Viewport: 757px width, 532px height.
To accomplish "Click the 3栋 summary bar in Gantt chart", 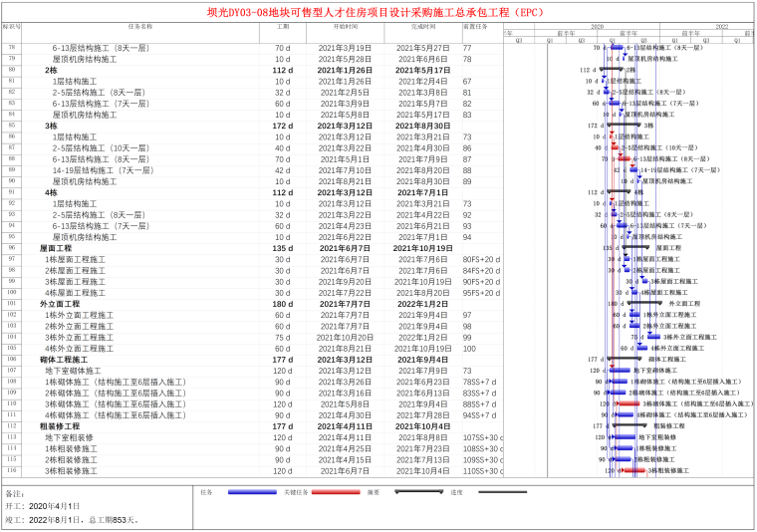I will pos(624,127).
